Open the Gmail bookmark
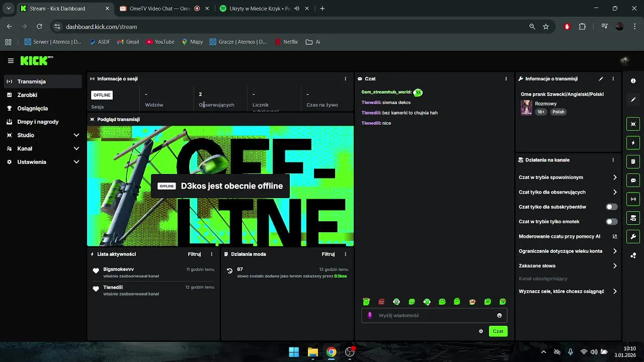The height and width of the screenshot is (362, 644). pyautogui.click(x=128, y=42)
